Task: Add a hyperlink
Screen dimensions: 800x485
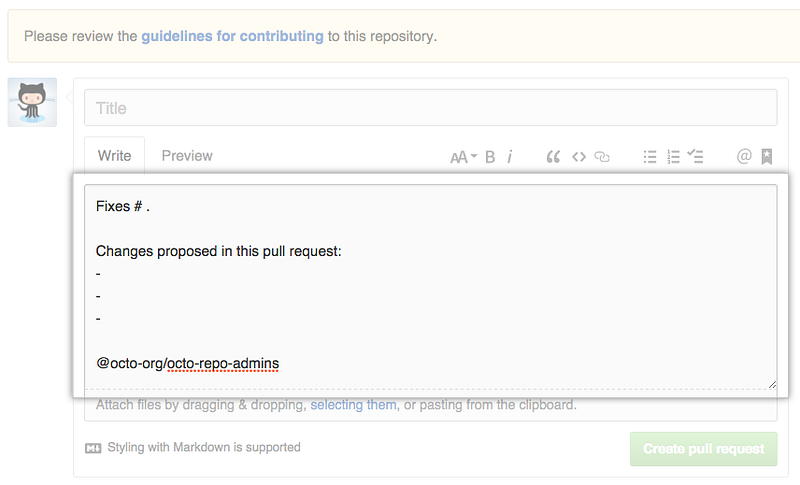Action: (x=602, y=157)
